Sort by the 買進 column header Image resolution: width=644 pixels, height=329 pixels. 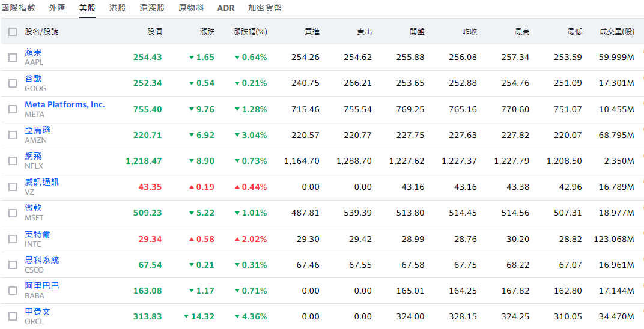click(312, 32)
